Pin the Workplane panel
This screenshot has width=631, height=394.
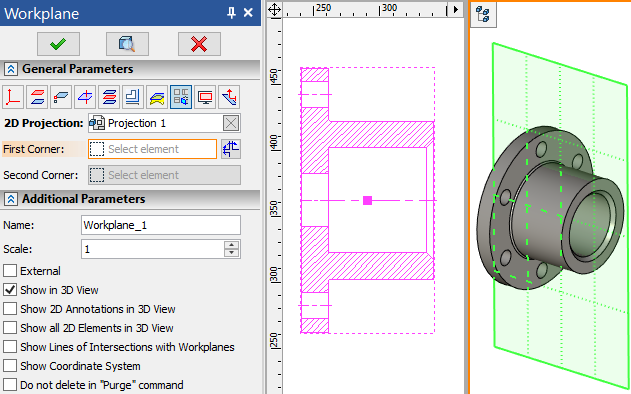tap(231, 13)
